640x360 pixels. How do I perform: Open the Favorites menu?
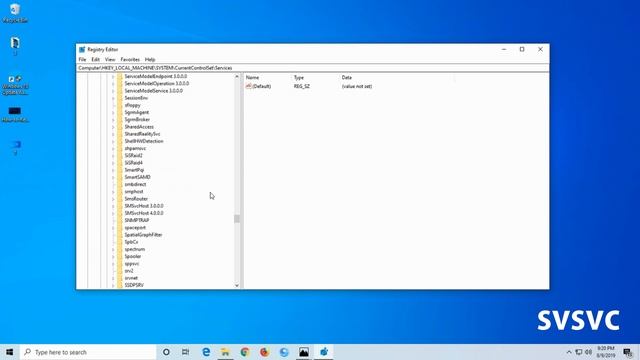[130, 60]
